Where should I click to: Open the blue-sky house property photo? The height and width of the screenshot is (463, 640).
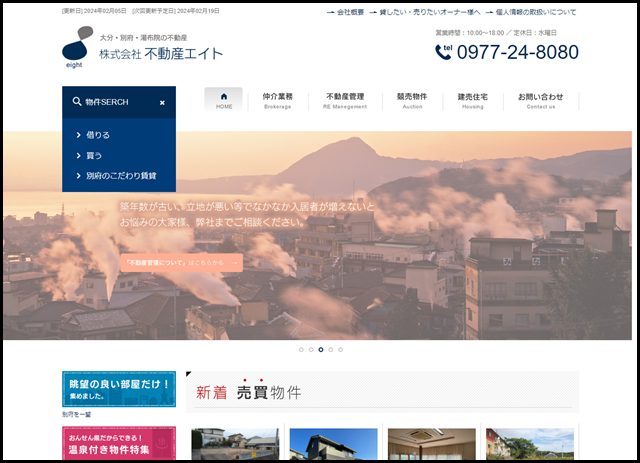[x=333, y=444]
